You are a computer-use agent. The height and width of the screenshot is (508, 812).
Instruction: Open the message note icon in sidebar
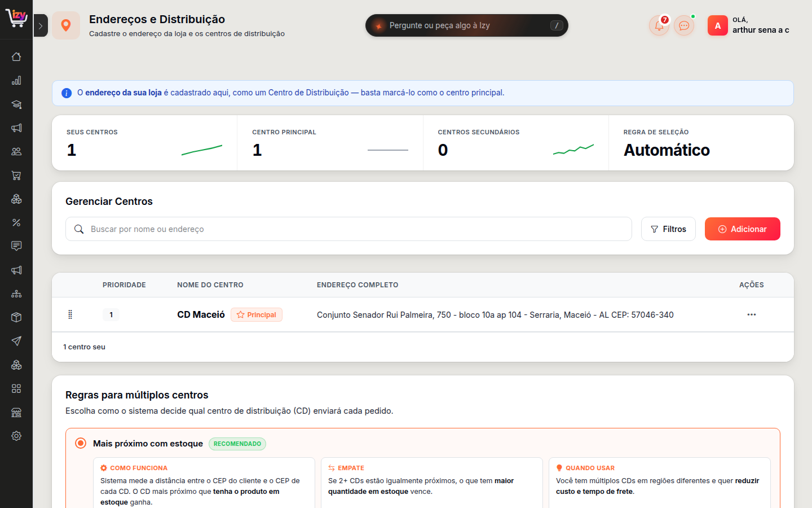(16, 246)
